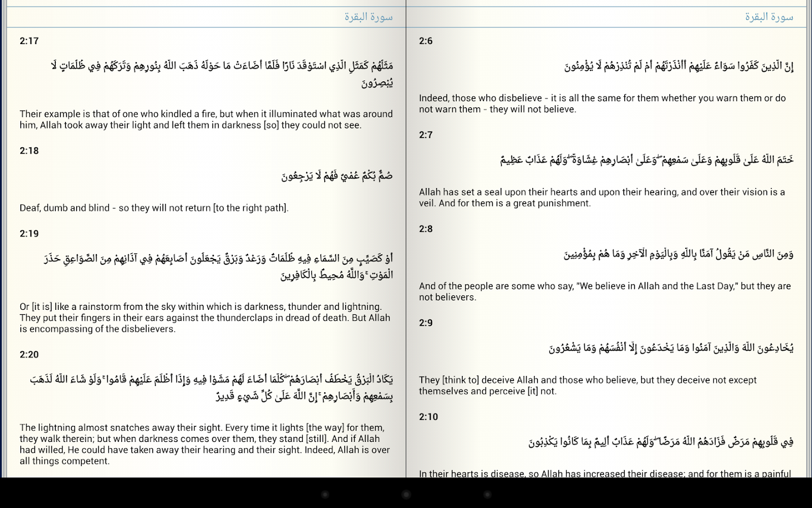Tap the Android Back navigation button
Screen dimensions: 812x508
point(324,493)
